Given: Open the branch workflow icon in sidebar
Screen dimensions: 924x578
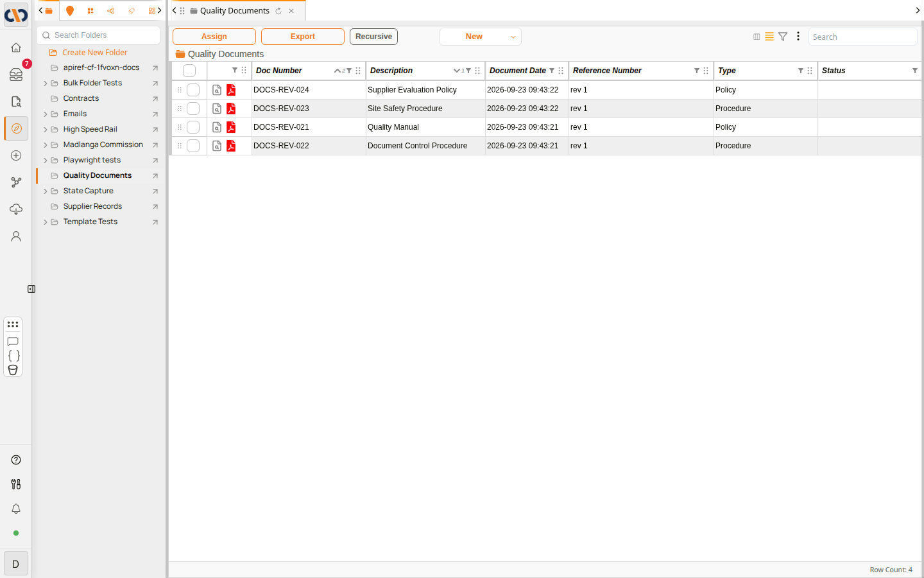Looking at the screenshot, I should [16, 182].
